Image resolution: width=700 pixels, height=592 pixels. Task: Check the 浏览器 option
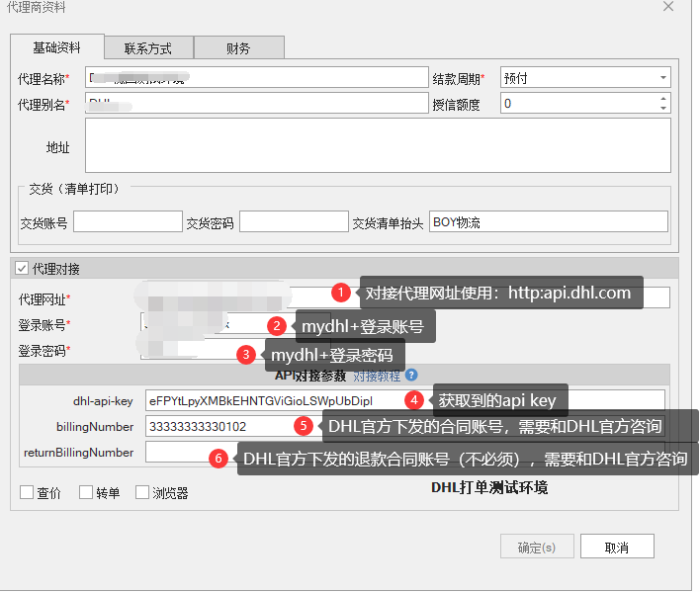[142, 492]
